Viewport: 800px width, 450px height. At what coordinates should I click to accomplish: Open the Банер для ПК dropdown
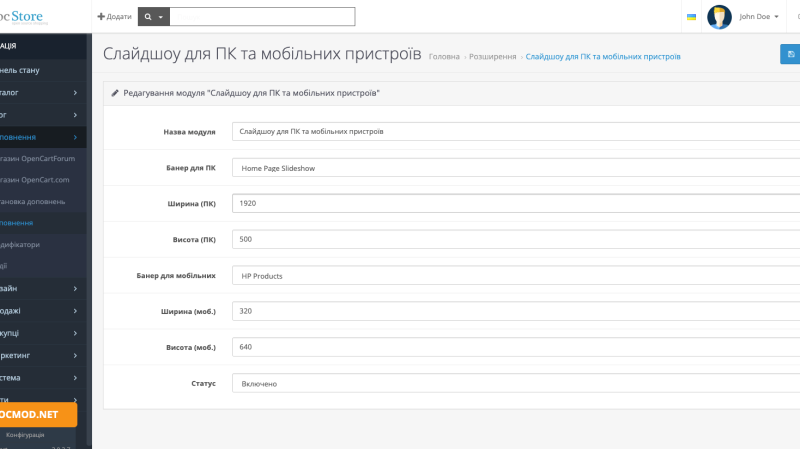pyautogui.click(x=516, y=168)
